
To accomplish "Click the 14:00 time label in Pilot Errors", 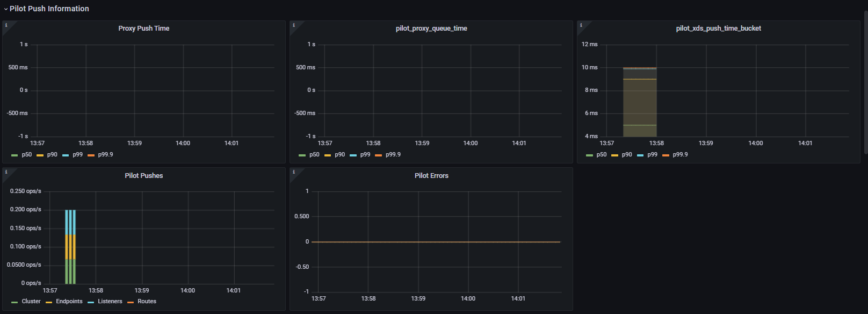I will click(x=468, y=299).
